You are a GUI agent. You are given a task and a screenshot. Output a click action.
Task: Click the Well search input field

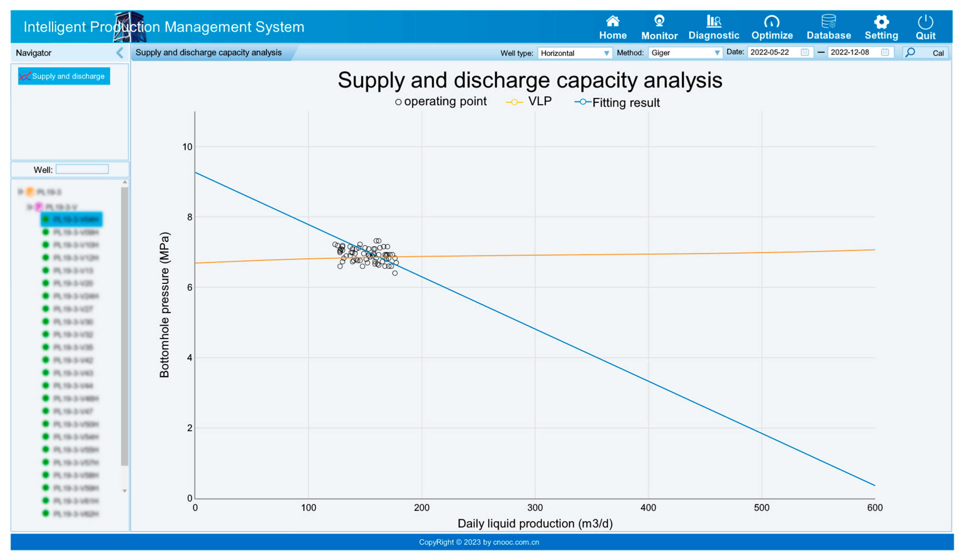pos(82,169)
